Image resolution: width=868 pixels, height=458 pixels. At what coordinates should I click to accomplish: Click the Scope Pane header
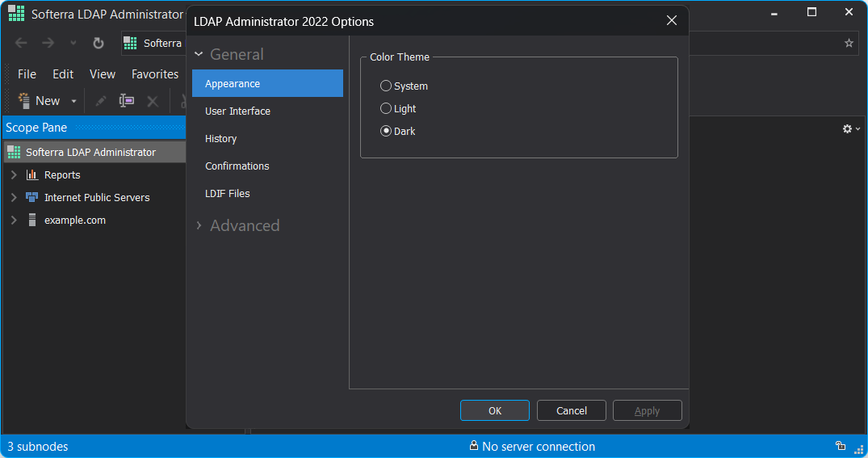(94, 128)
